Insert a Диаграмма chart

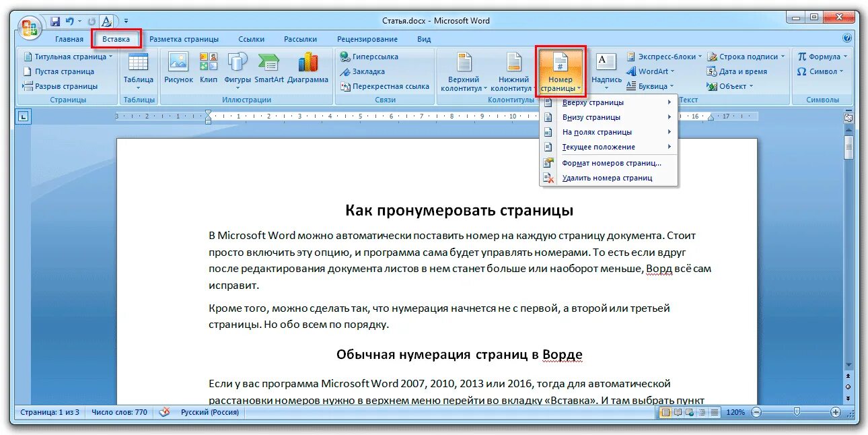(x=308, y=68)
